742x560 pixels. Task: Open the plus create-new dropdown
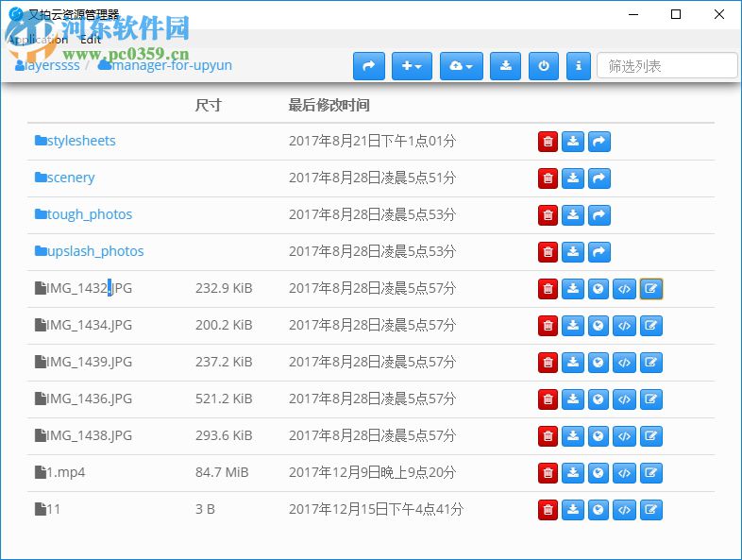[412, 66]
